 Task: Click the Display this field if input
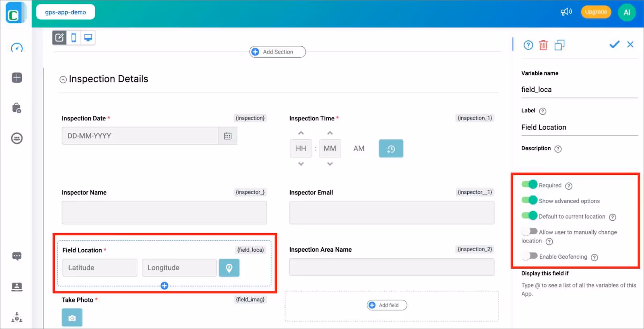[x=579, y=290]
